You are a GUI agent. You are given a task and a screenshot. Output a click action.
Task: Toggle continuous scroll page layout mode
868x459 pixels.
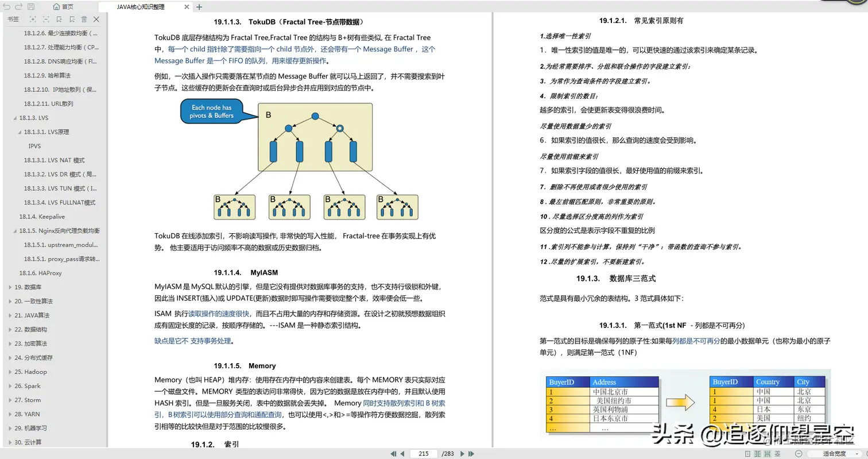pos(768,454)
